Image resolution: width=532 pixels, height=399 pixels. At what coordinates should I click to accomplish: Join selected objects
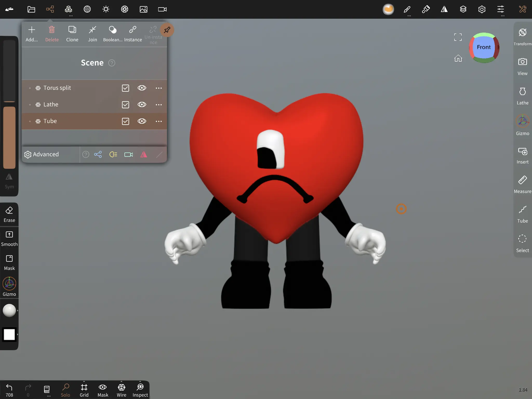92,34
